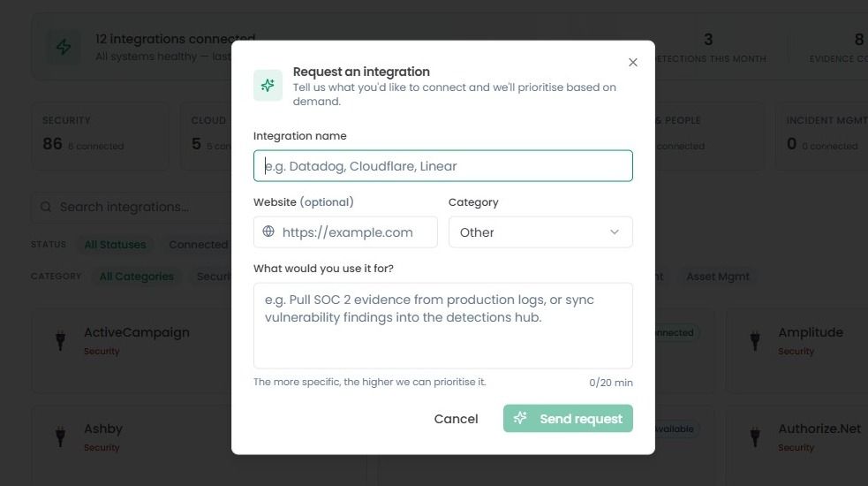Image resolution: width=868 pixels, height=486 pixels.
Task: Click the globe icon in Website field
Action: [268, 232]
